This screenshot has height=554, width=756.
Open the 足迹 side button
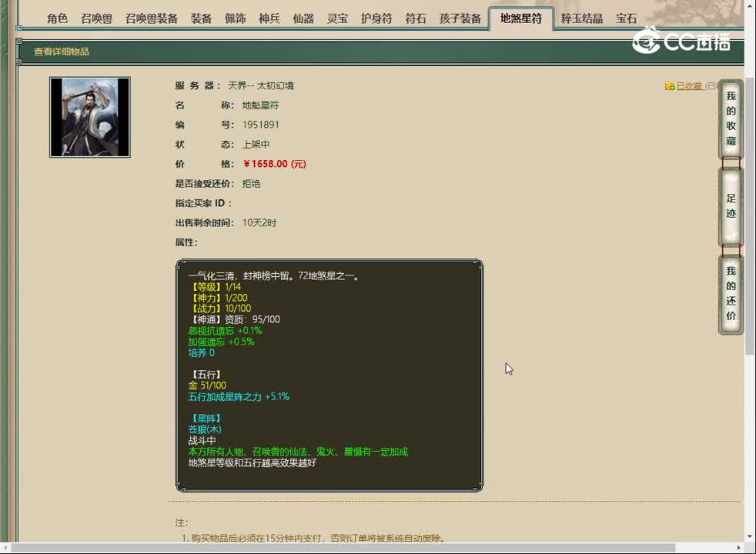731,205
